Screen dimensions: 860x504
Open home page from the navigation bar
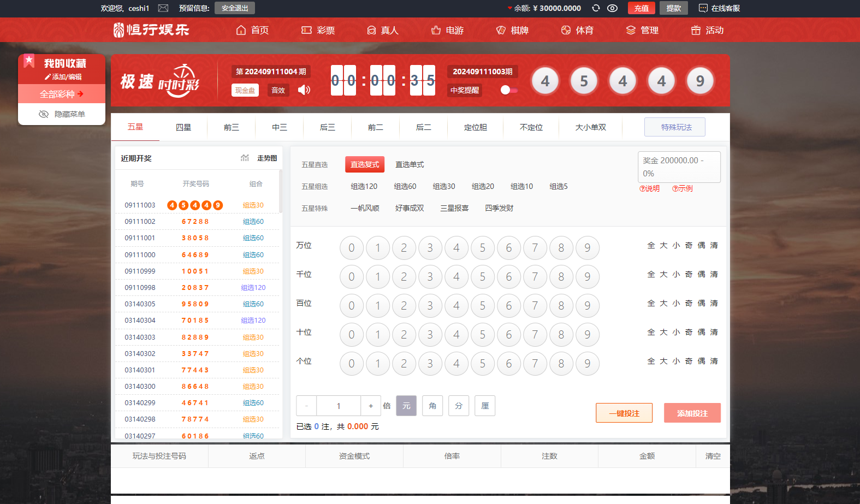(x=252, y=30)
